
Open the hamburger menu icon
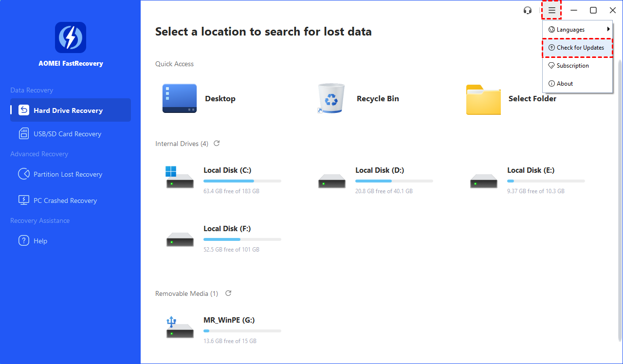pos(551,10)
